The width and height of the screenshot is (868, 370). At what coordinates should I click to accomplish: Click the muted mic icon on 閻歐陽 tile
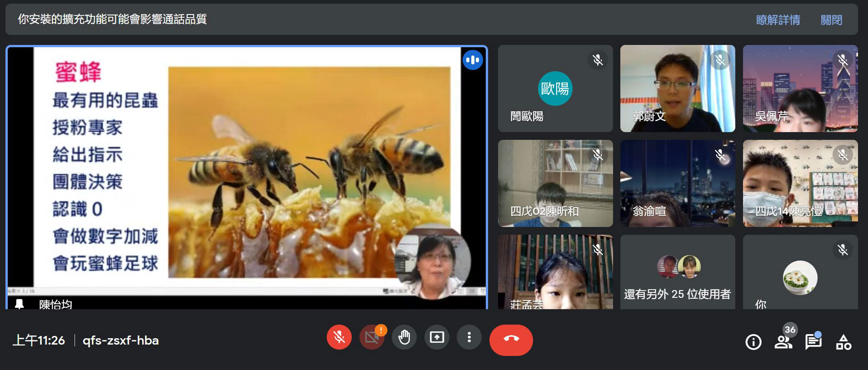click(598, 60)
